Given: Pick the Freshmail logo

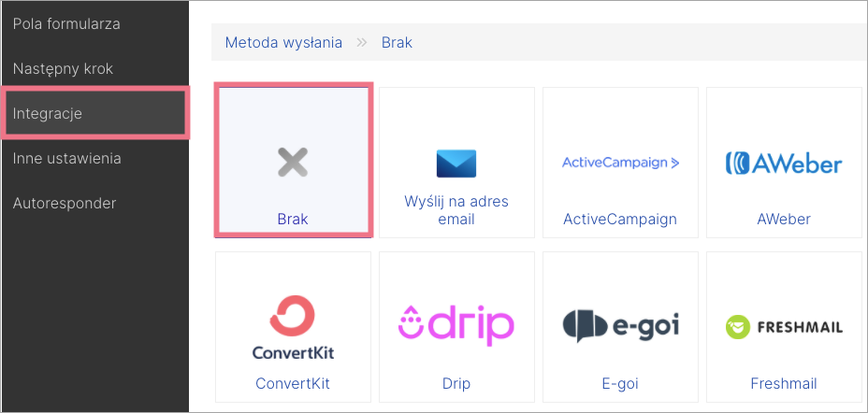Looking at the screenshot, I should tap(783, 327).
